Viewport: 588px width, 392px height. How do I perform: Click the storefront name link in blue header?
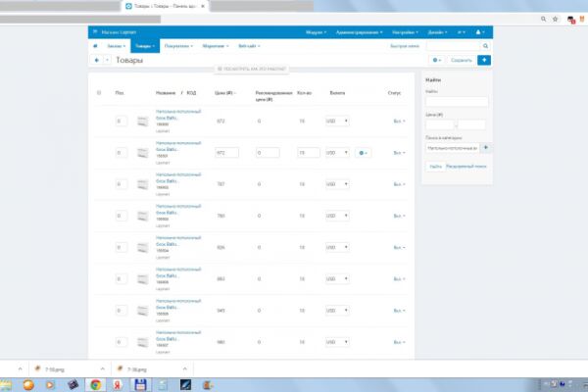[119, 32]
